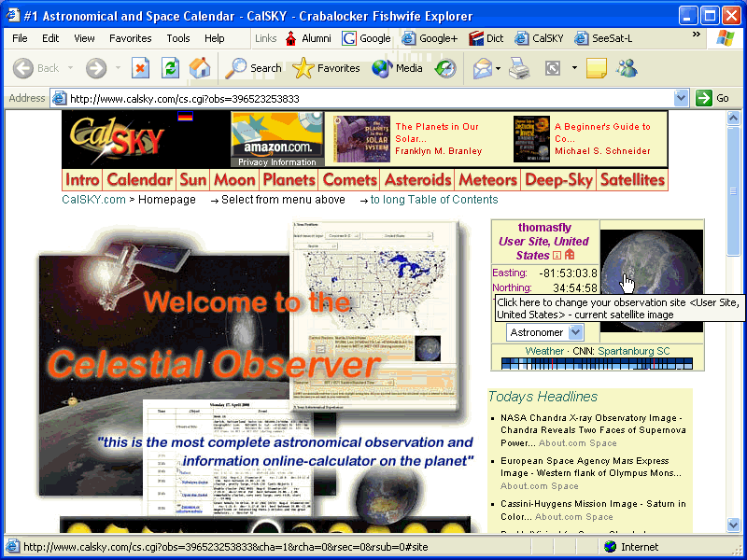747x560 pixels.
Task: Select the Sun tab on CalSKY menu
Action: pyautogui.click(x=193, y=180)
